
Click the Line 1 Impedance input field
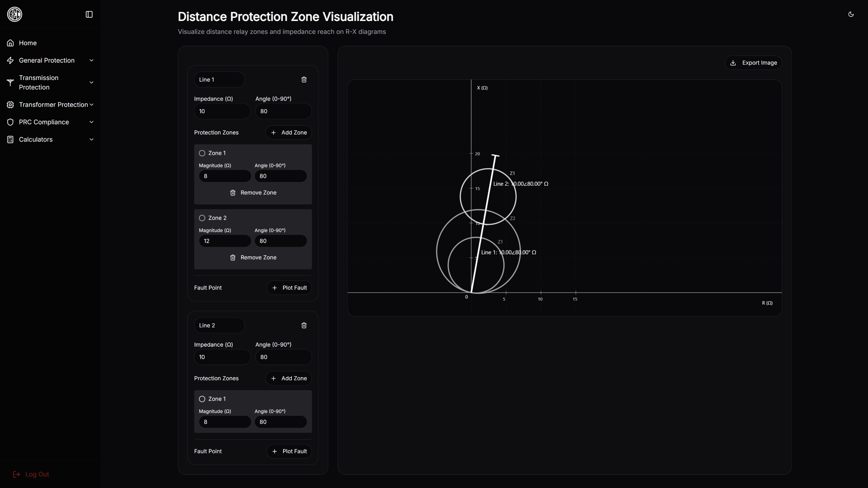222,111
